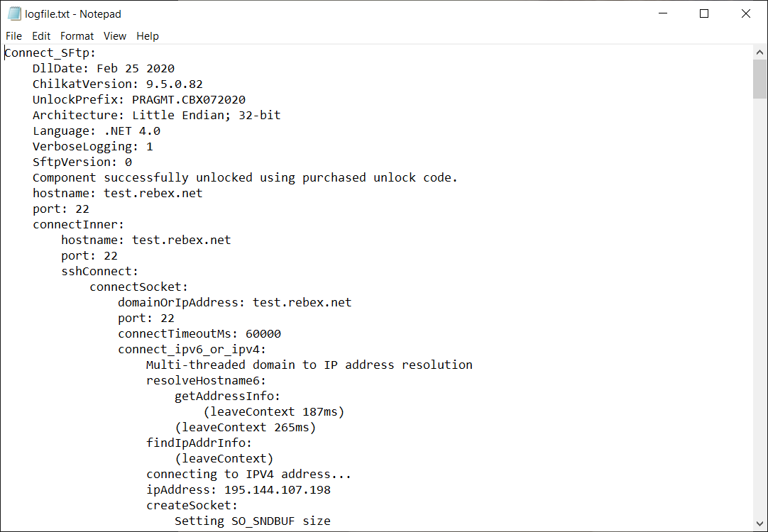Open the Help menu
Screen dimensions: 768x532
(x=147, y=35)
